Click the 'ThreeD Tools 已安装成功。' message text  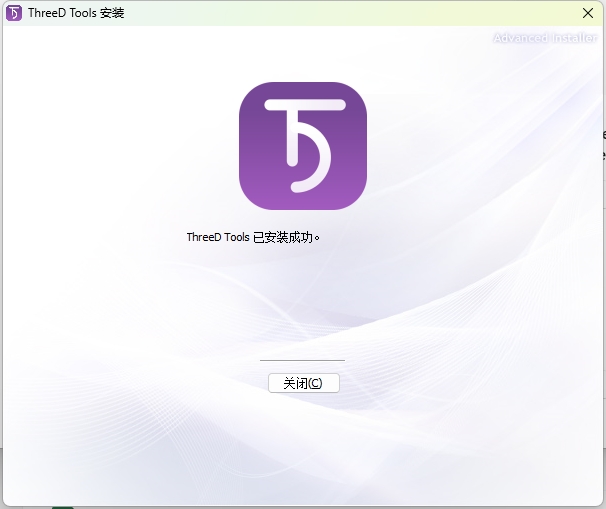(x=253, y=237)
